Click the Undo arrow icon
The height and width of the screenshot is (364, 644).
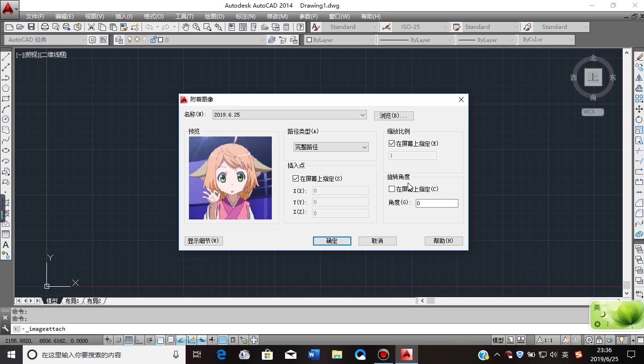click(149, 27)
